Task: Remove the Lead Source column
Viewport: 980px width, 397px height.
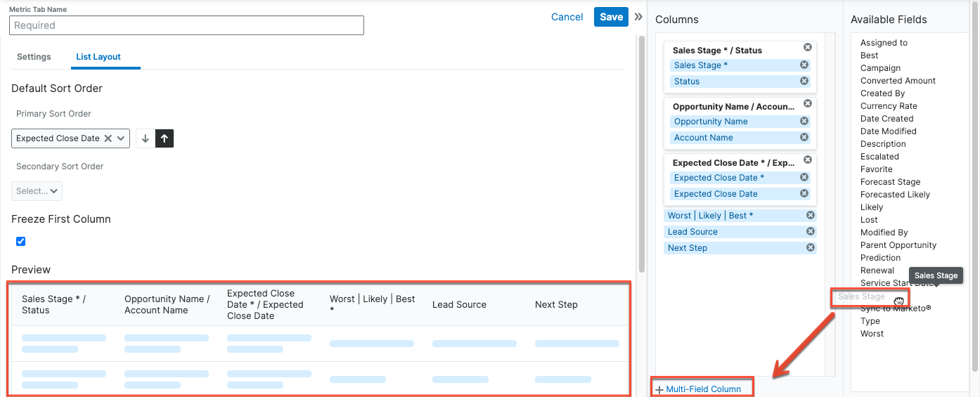Action: click(811, 232)
